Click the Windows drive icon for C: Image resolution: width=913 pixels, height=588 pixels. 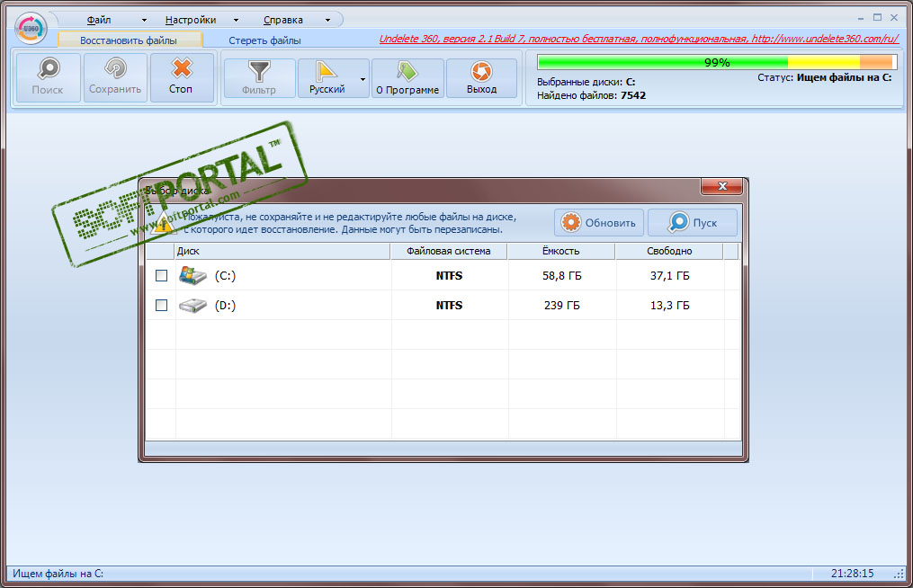[192, 275]
